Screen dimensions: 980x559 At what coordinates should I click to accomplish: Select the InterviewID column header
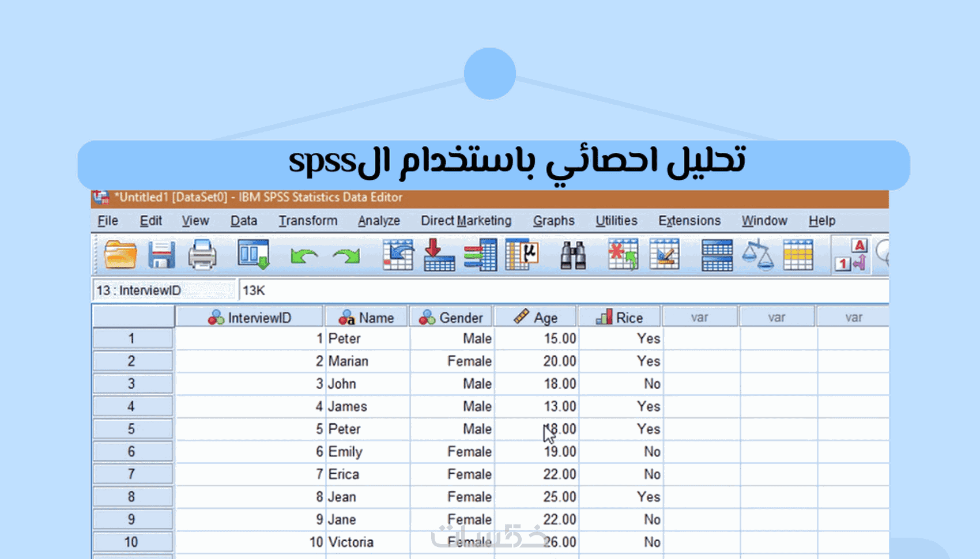point(249,318)
